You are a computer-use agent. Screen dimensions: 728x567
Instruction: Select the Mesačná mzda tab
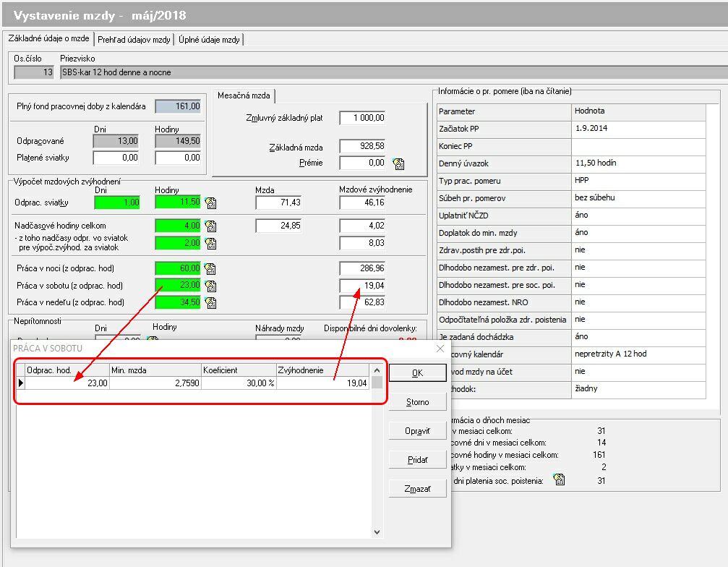pyautogui.click(x=244, y=95)
